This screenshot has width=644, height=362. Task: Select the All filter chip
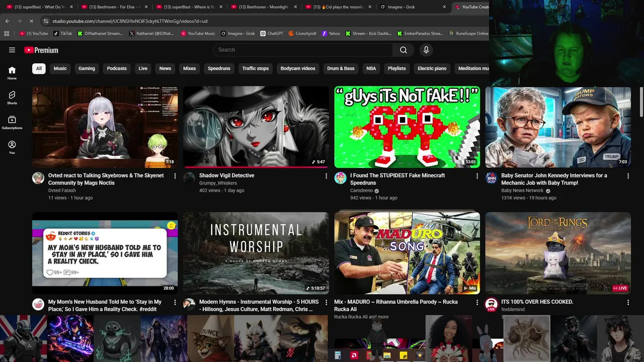click(39, 68)
